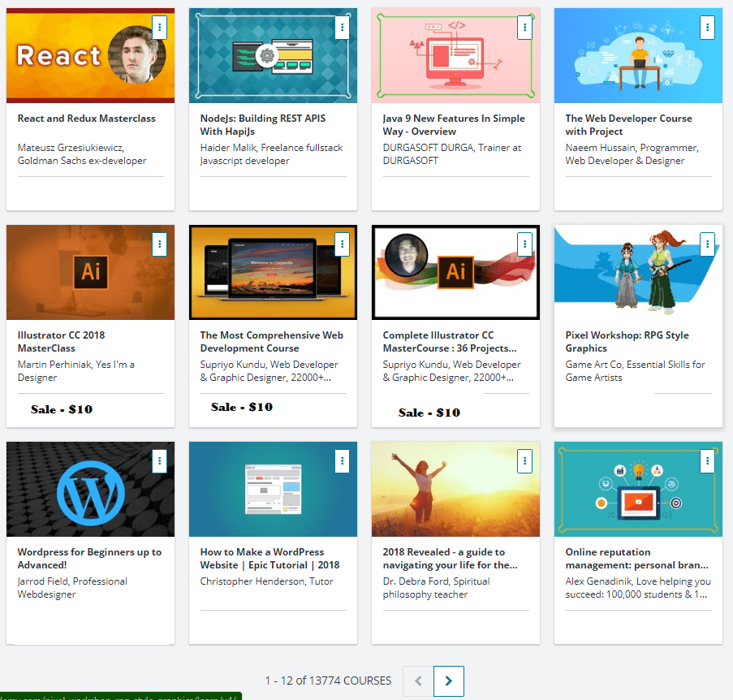Open the How to Make a WordPress Website thumbnail
The image size is (733, 700).
click(x=273, y=489)
